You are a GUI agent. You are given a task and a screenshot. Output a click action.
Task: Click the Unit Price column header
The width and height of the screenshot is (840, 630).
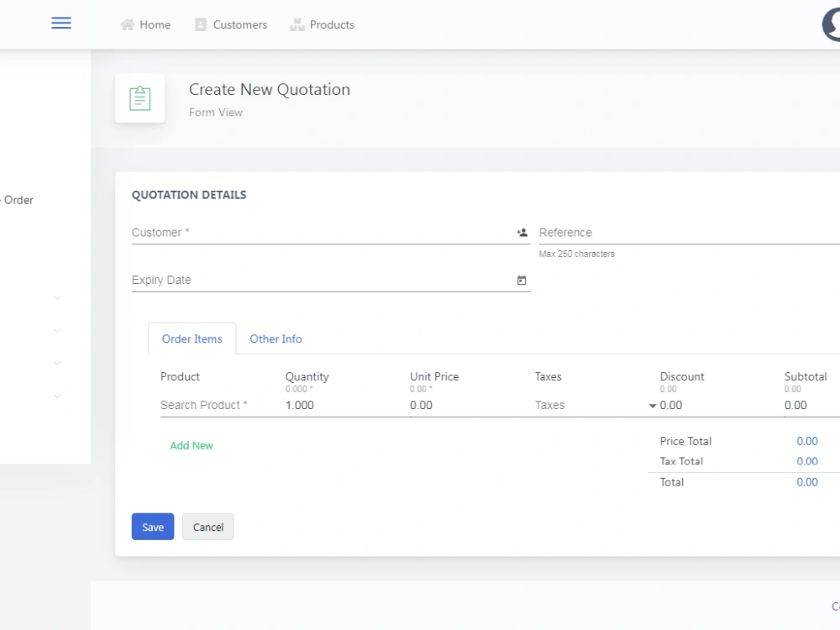coord(434,376)
